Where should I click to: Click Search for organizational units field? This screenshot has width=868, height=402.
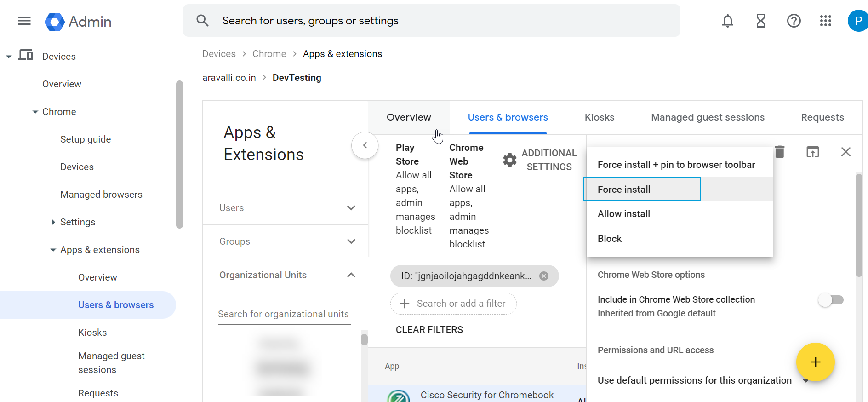[x=284, y=314]
